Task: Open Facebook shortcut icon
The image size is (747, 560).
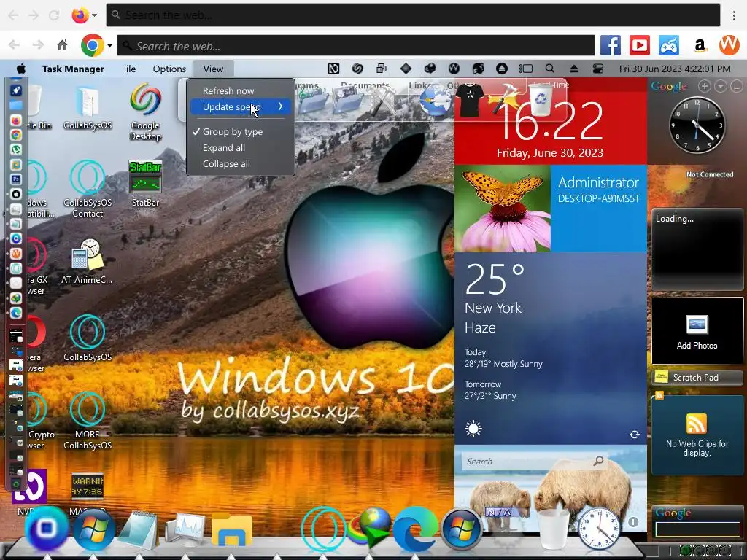Action: pyautogui.click(x=611, y=46)
